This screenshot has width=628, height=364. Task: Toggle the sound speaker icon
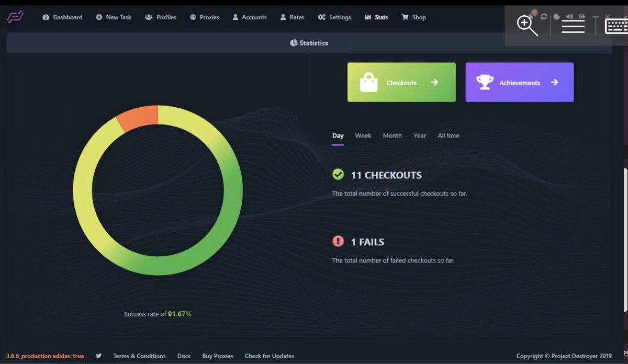tap(569, 17)
